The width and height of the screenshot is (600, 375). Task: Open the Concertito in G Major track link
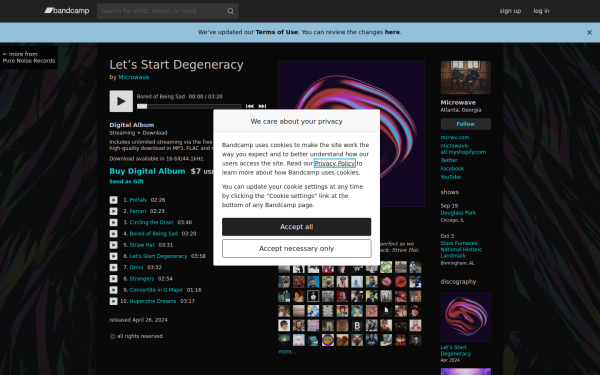(x=156, y=290)
